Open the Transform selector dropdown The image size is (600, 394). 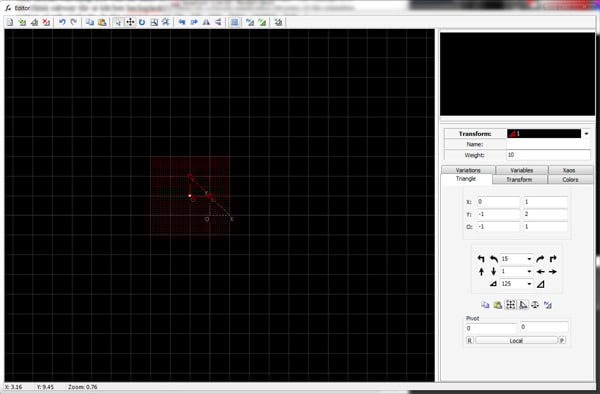tap(586, 134)
